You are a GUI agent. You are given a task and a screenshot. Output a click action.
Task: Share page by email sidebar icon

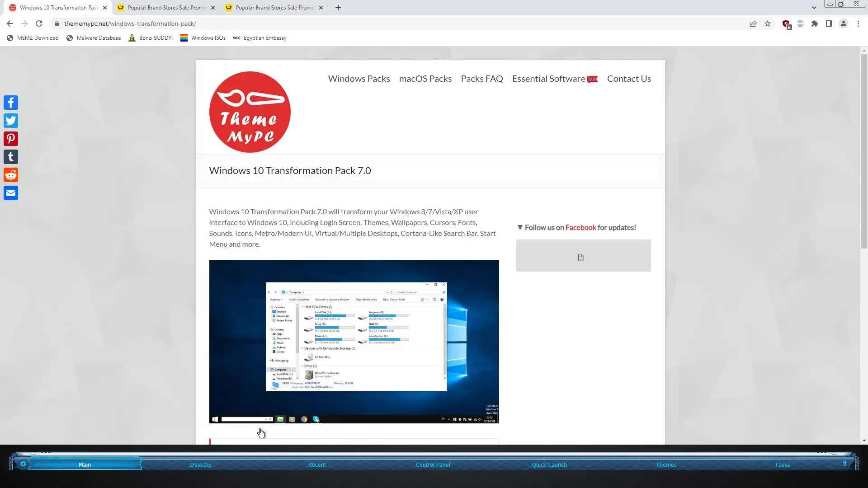click(11, 193)
